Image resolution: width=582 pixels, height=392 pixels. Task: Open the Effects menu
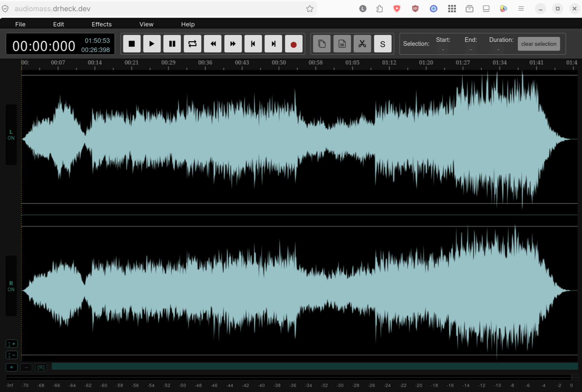[102, 24]
